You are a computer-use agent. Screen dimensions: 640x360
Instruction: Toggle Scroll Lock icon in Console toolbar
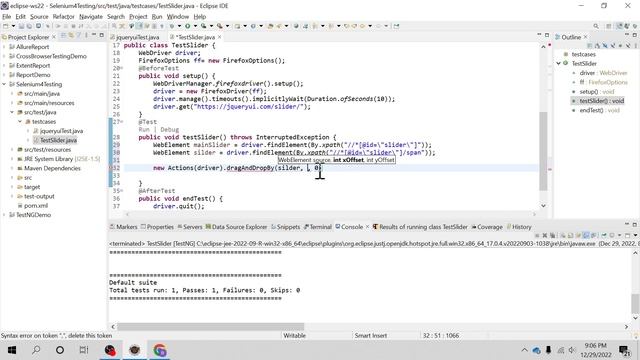pyautogui.click(x=571, y=236)
